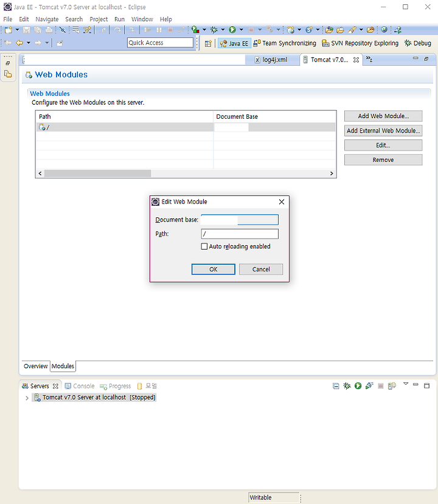438x504 pixels.
Task: Select Tomcat v7.0 Server at localhost entry
Action: tap(94, 397)
